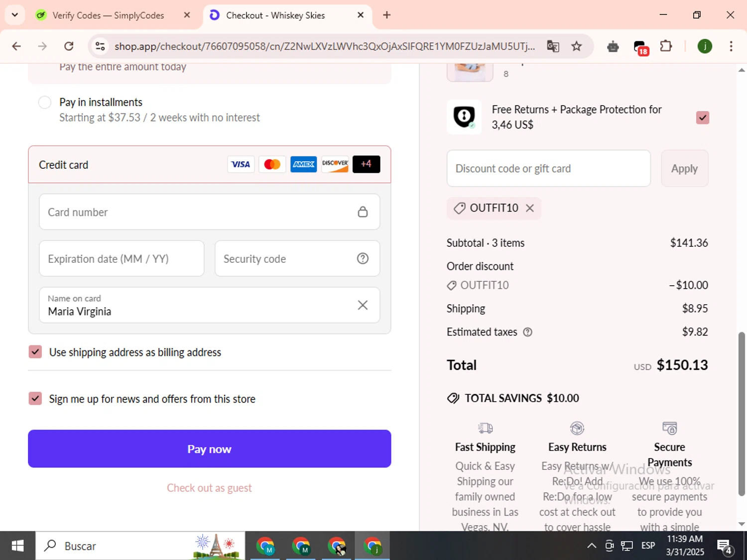Click the Discover card logo
The image size is (747, 560).
coord(335,164)
